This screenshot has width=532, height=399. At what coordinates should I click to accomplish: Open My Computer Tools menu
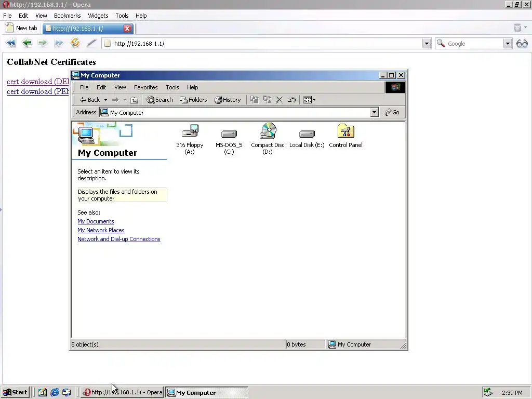172,87
